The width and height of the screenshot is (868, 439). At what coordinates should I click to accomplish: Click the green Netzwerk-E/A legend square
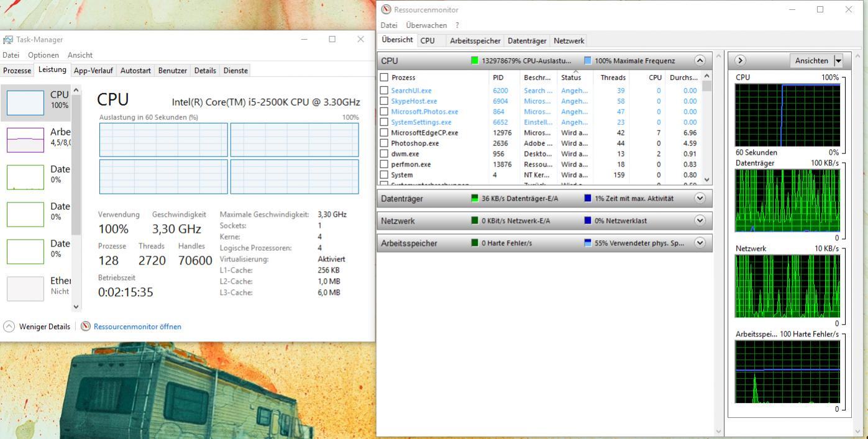click(x=475, y=221)
